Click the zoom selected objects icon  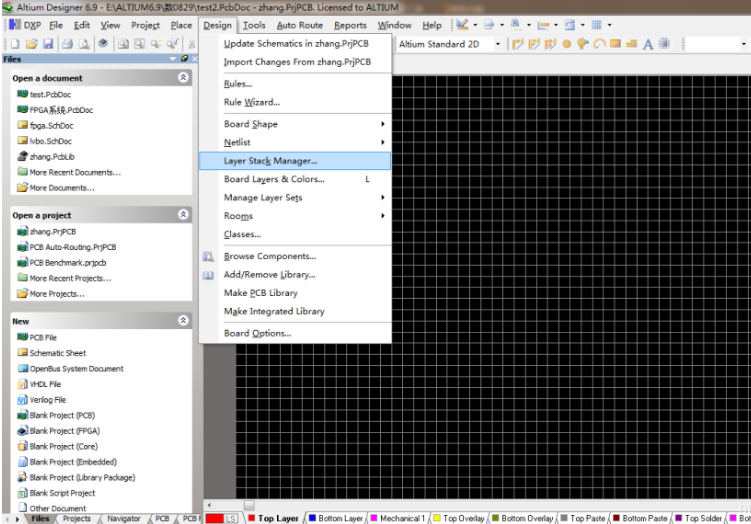(x=156, y=44)
